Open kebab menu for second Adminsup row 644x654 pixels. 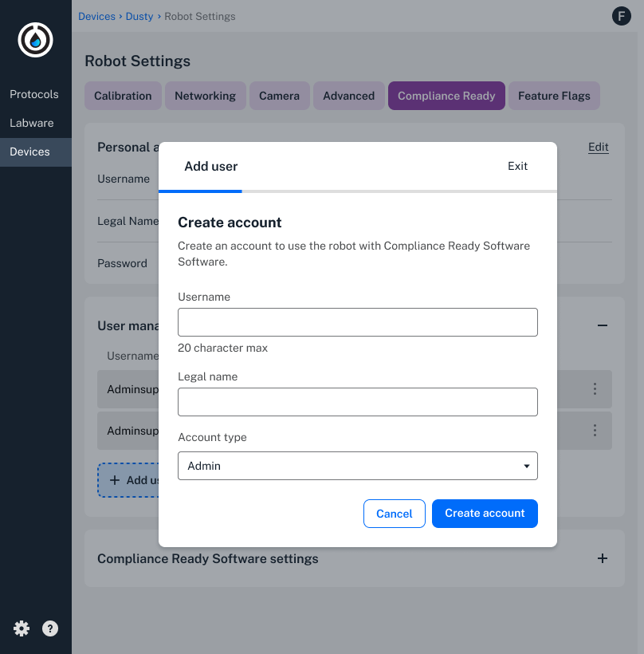click(x=595, y=430)
